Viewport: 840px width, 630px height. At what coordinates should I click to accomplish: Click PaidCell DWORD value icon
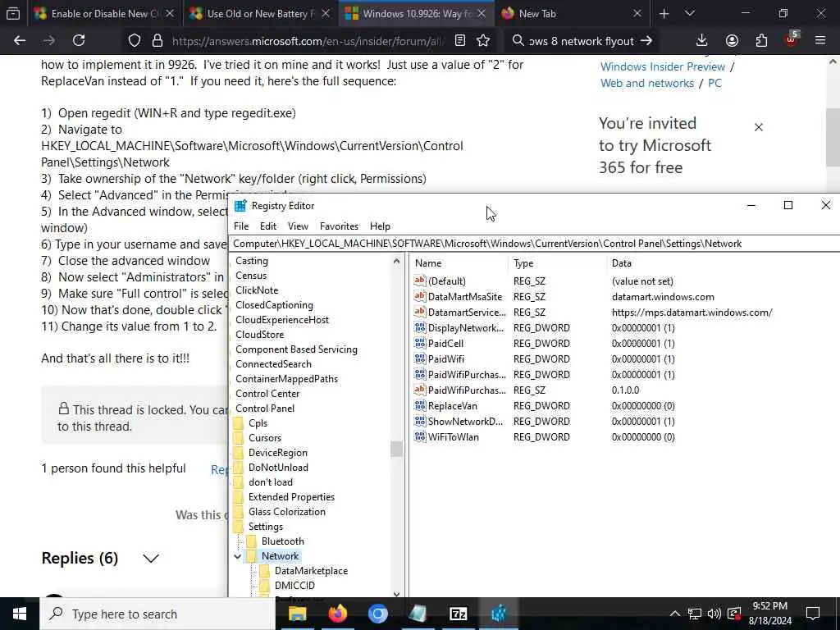(420, 343)
